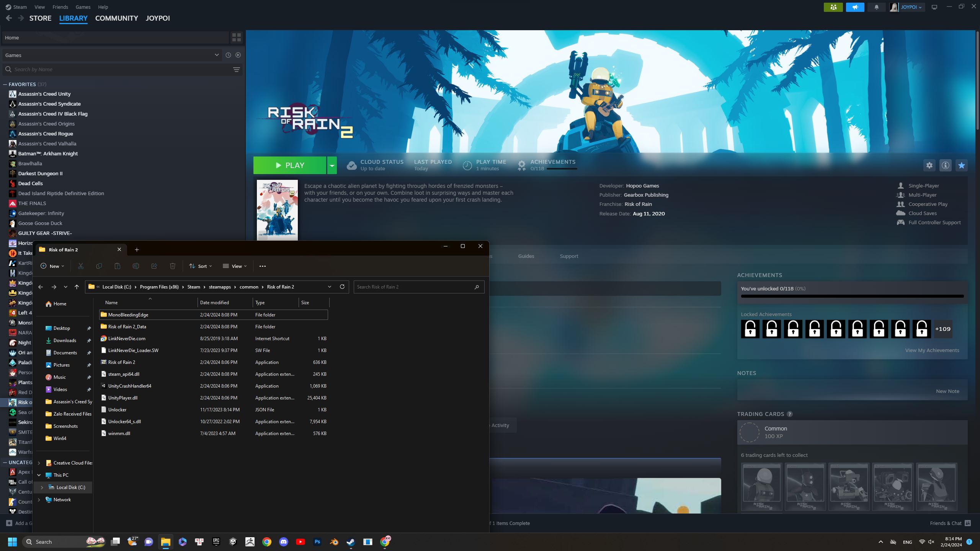
Task: Open the announcements megaphone icon
Action: [x=855, y=7]
